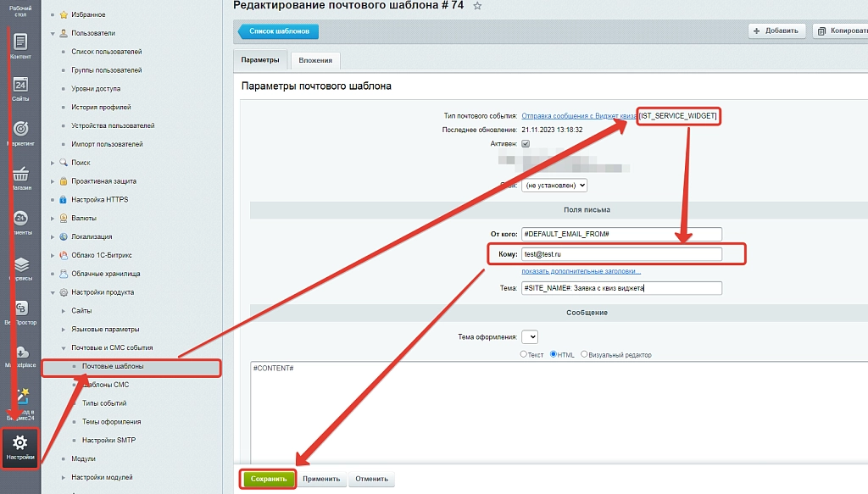Open the показать дополнительные заголовки link
This screenshot has width=868, height=494.
coord(581,271)
